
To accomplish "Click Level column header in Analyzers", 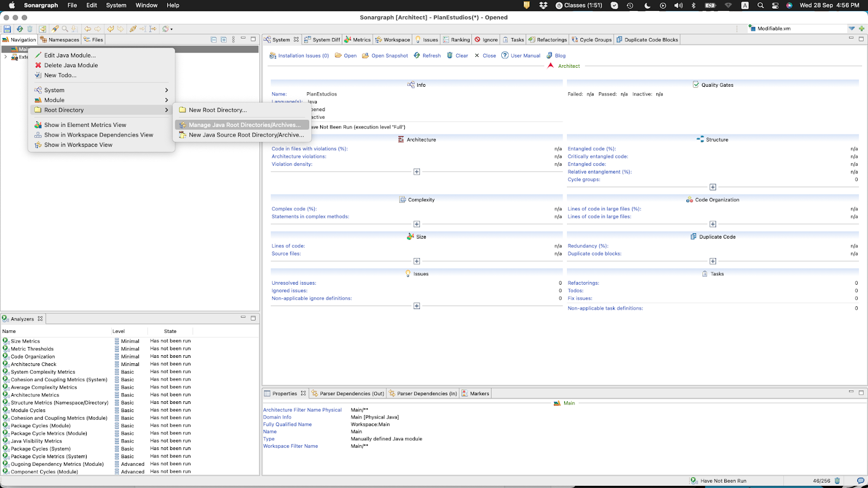I will pos(129,331).
